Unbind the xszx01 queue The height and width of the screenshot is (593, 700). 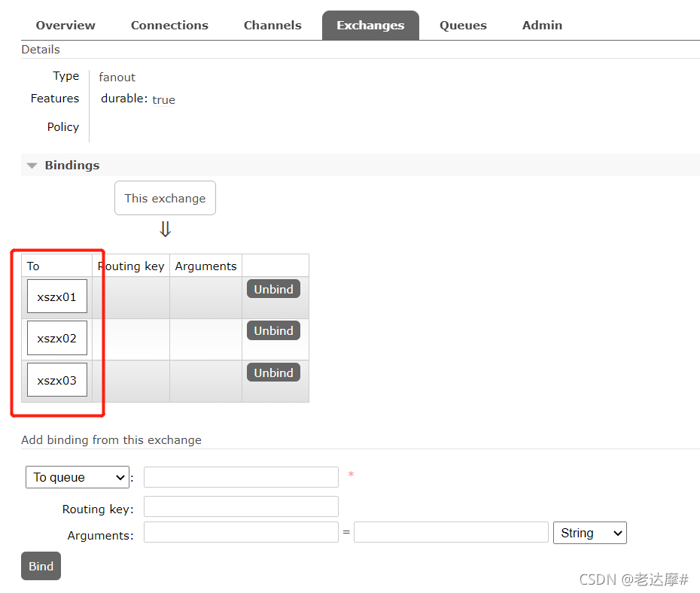(273, 289)
